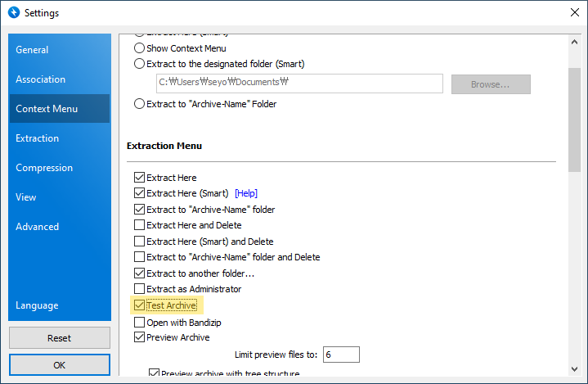Select the Show Context Menu radio option

pyautogui.click(x=139, y=48)
